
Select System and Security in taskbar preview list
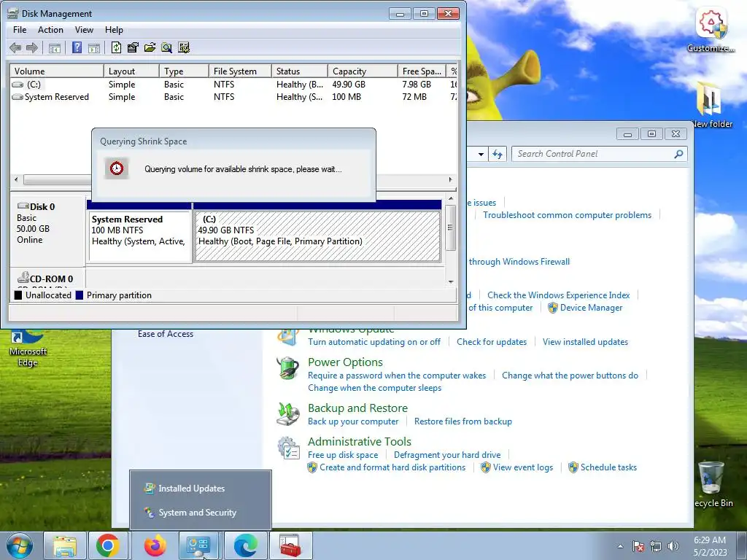[200, 513]
